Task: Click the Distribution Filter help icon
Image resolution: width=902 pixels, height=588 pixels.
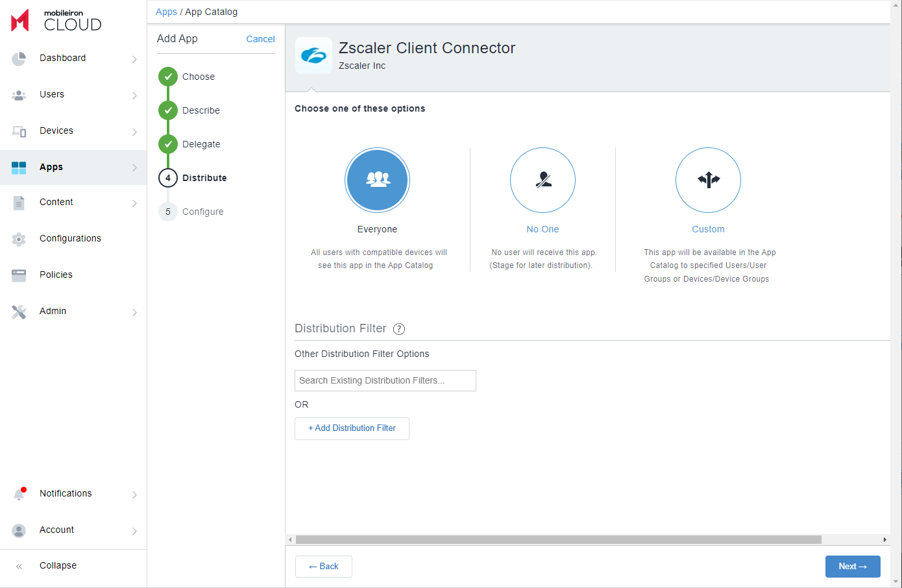Action: pyautogui.click(x=399, y=329)
